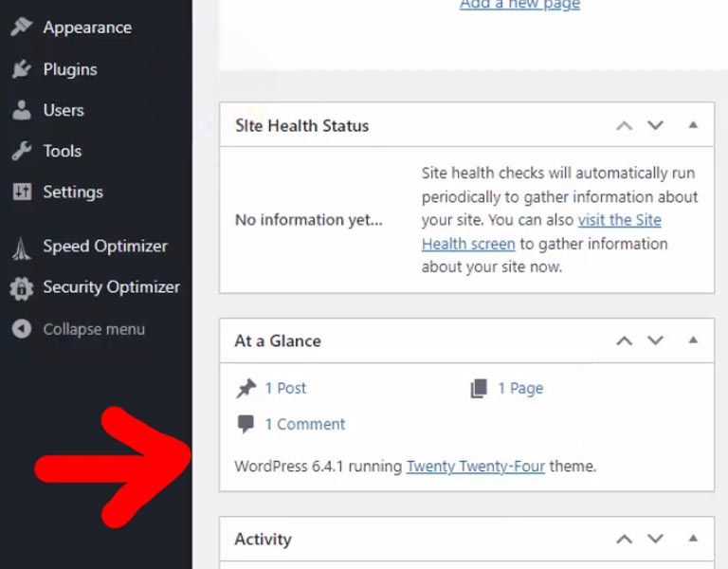
Task: Move Site Health Status panel down
Action: click(x=656, y=125)
